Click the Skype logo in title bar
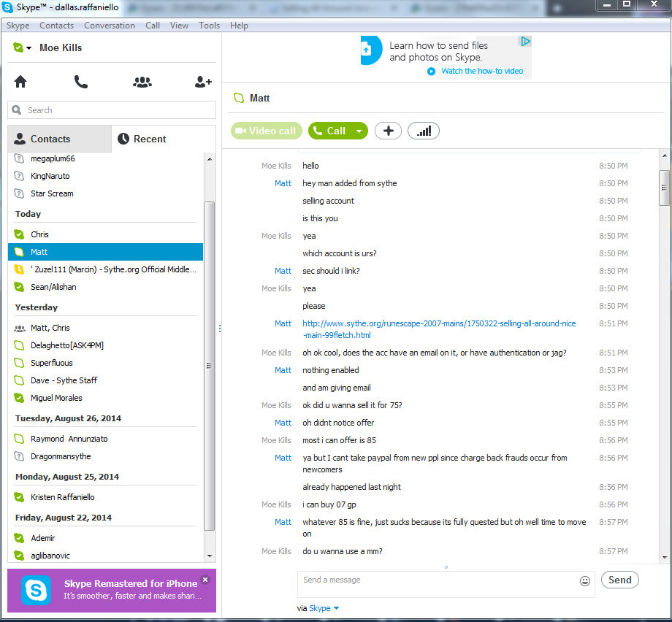Screen dimensions: 672x622 point(7,7)
